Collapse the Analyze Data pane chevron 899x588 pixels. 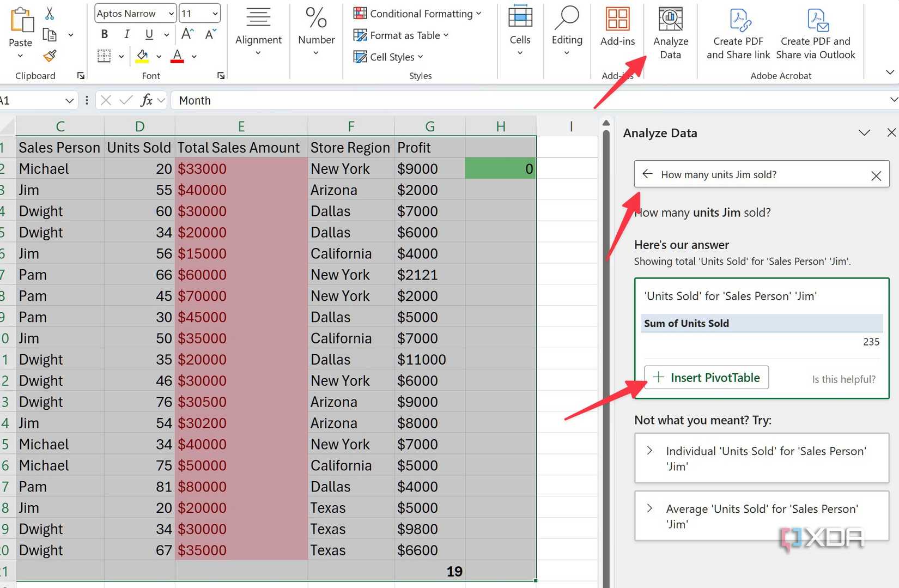tap(864, 132)
